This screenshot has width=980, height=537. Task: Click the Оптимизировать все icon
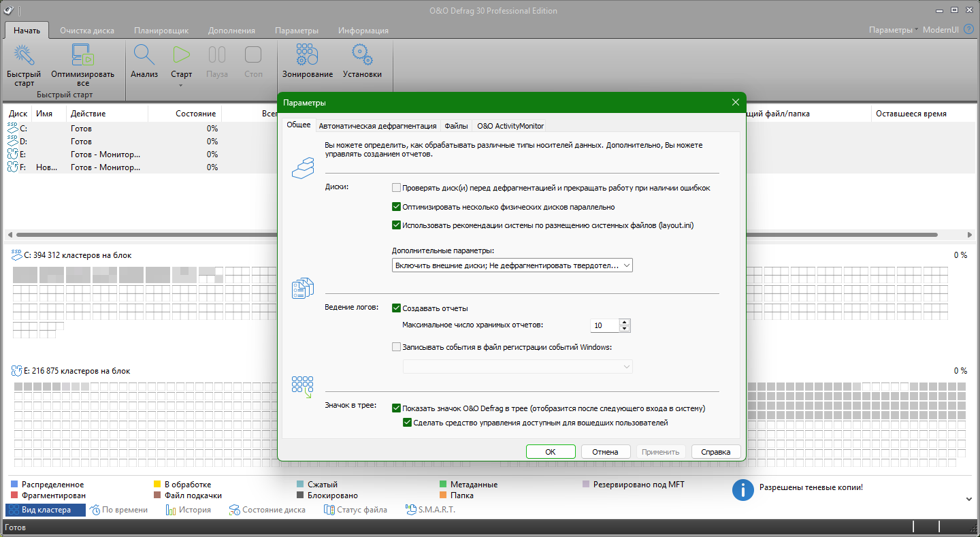[x=82, y=56]
